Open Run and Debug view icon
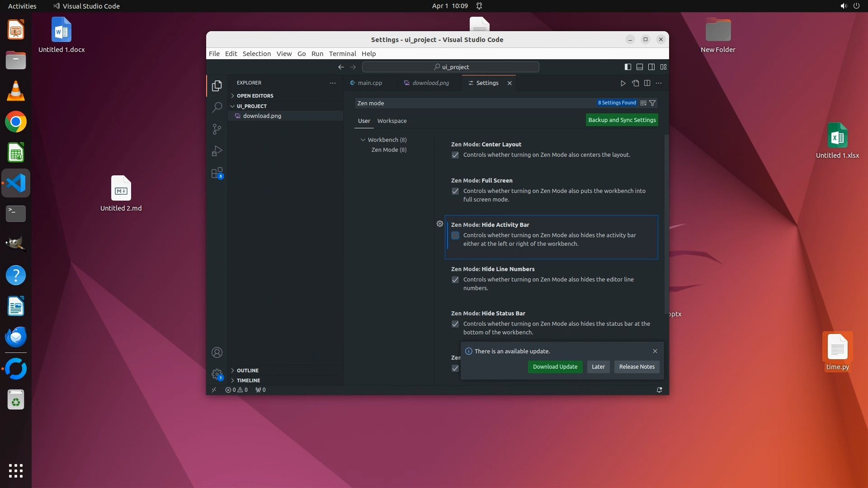 [217, 151]
